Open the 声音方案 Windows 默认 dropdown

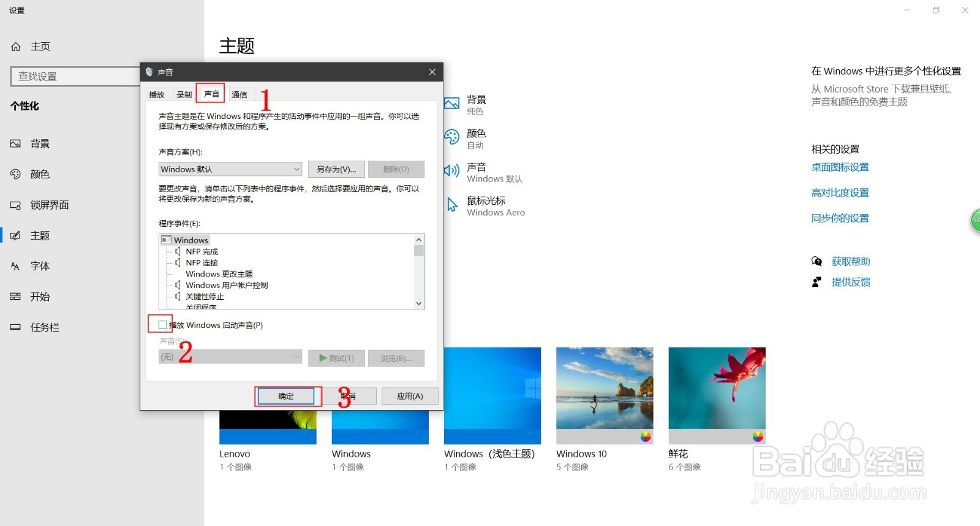(230, 169)
